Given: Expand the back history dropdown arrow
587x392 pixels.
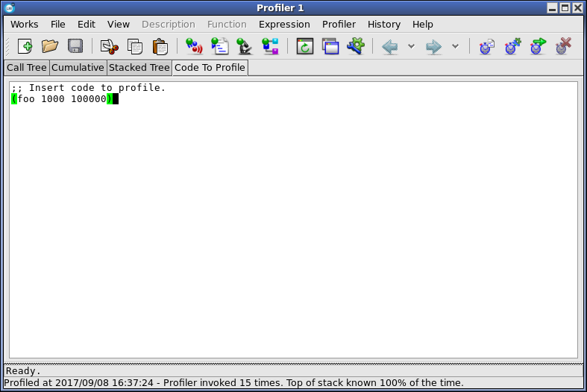Looking at the screenshot, I should point(411,46).
